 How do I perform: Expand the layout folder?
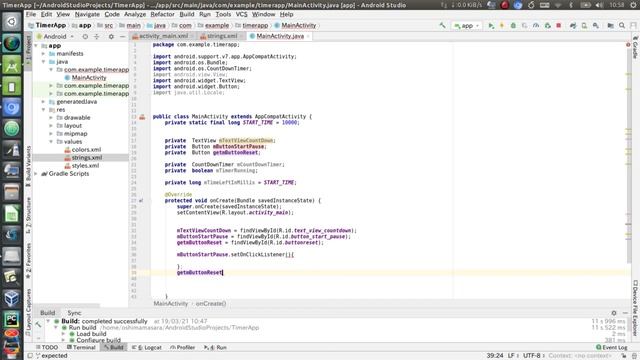(x=51, y=126)
